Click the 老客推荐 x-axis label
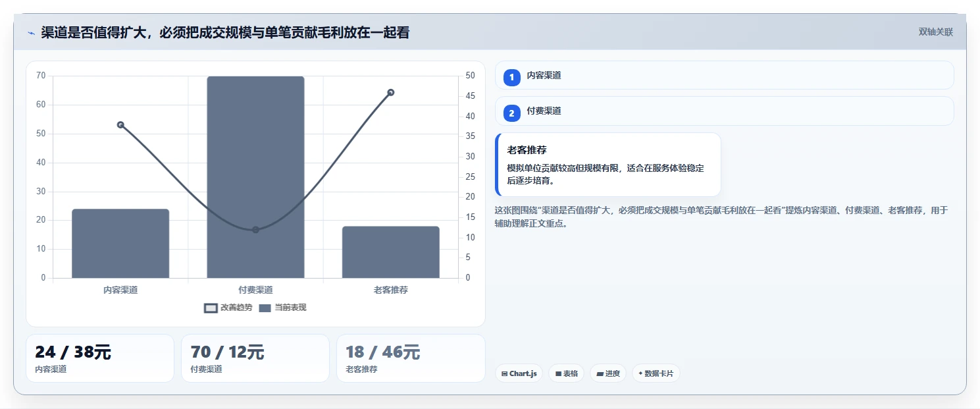980x409 pixels. 391,290
